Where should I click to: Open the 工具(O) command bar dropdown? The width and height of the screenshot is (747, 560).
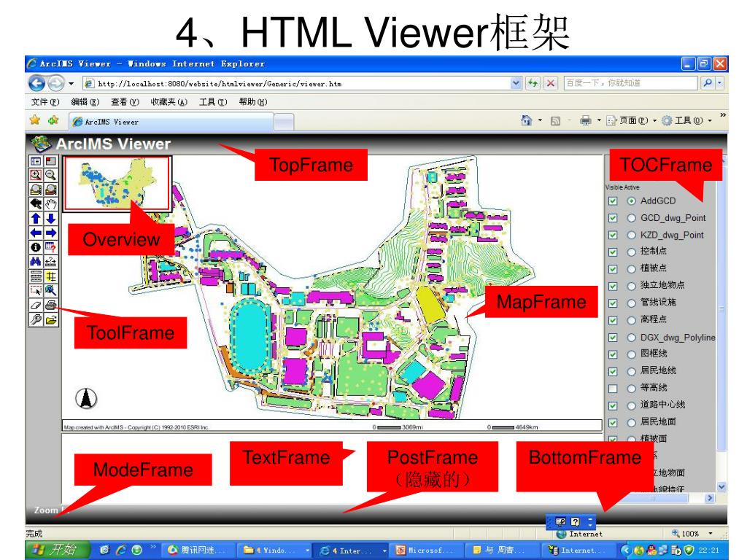pos(687,120)
